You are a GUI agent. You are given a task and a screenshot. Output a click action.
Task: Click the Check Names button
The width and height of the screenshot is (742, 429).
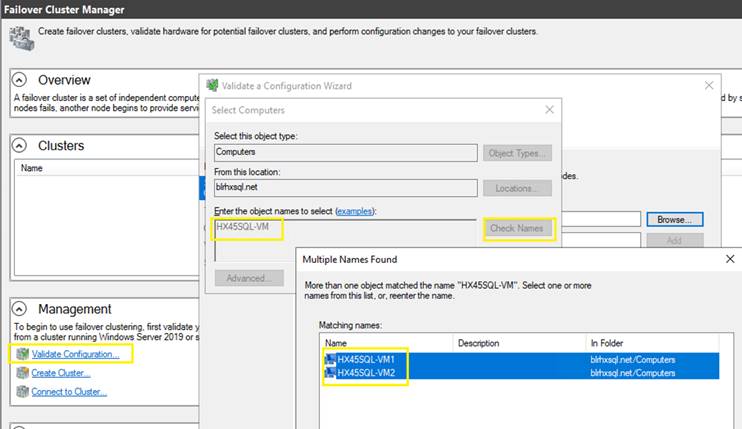(x=517, y=228)
